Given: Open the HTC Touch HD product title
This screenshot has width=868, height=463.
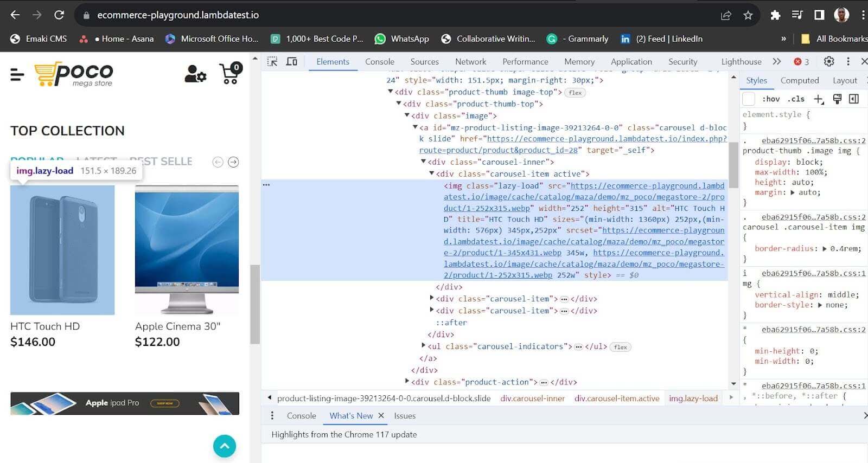Looking at the screenshot, I should [45, 326].
